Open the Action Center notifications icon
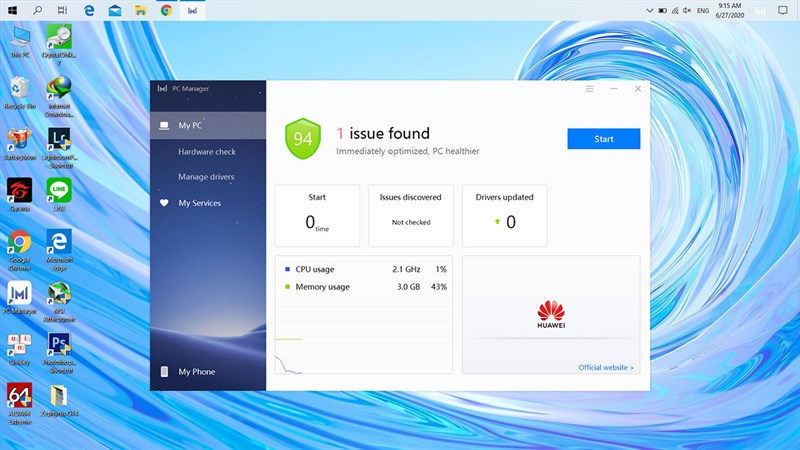 click(x=783, y=10)
